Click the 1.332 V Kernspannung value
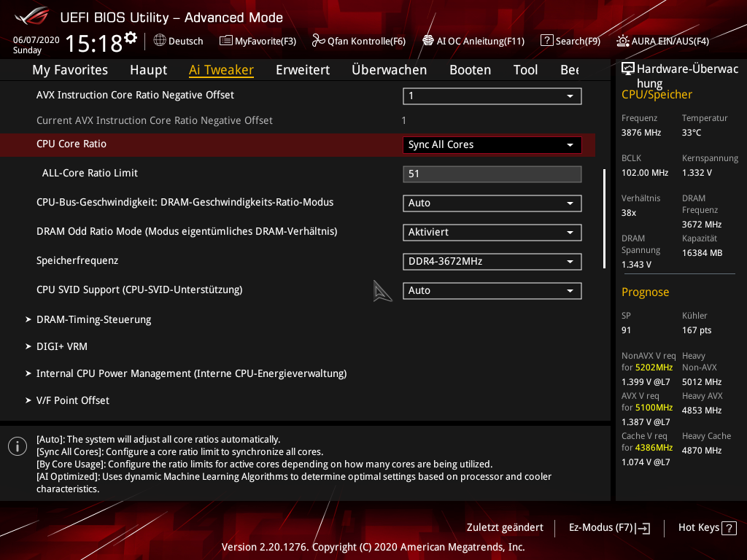Image resolution: width=747 pixels, height=560 pixels. pyautogui.click(x=697, y=173)
